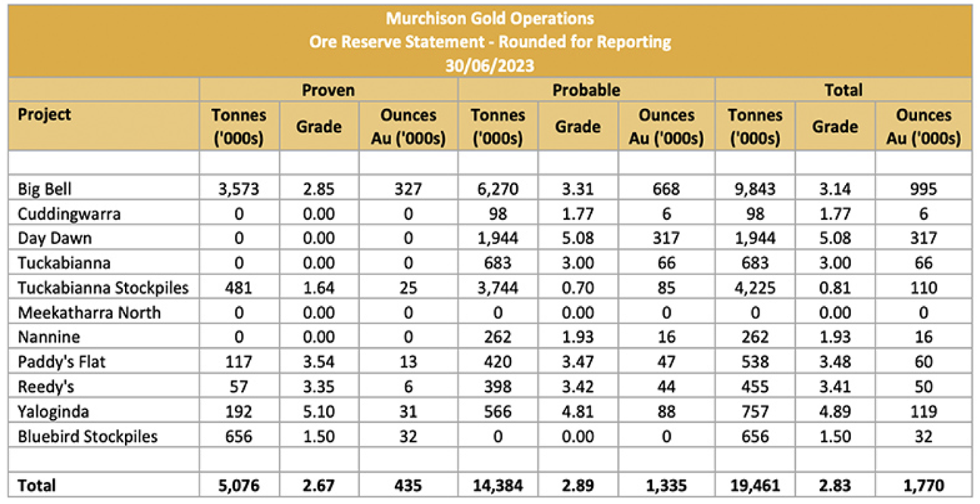
Task: Select the Paddy's Flat row label
Action: tap(61, 362)
